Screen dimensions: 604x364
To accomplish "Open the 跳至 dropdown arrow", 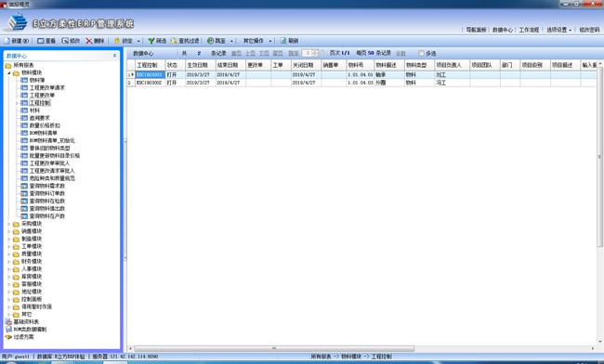I will point(231,41).
